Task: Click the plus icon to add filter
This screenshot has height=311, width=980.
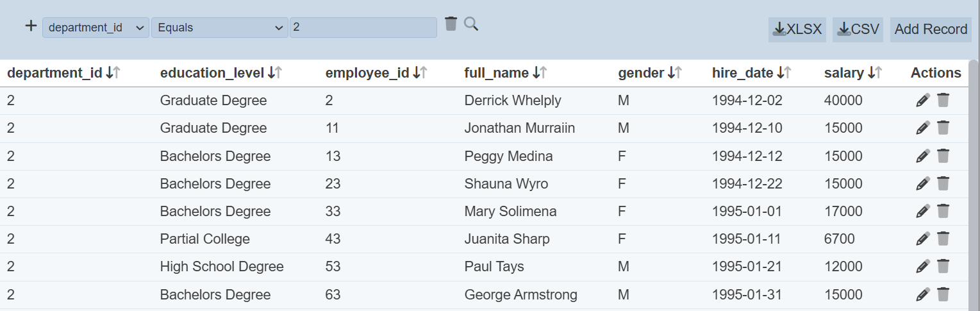Action: pos(30,26)
